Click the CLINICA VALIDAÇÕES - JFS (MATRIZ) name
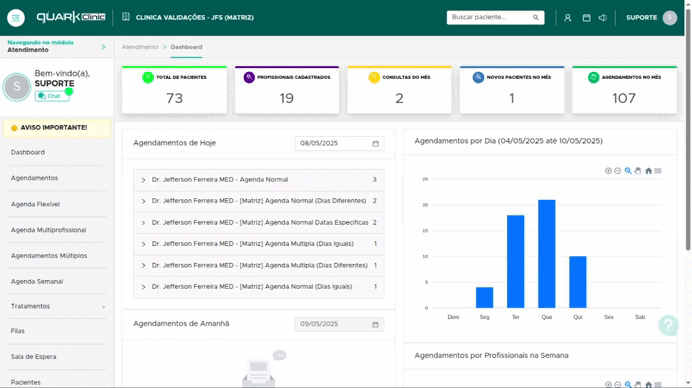Viewport: 692px width, 388px height. coord(195,18)
